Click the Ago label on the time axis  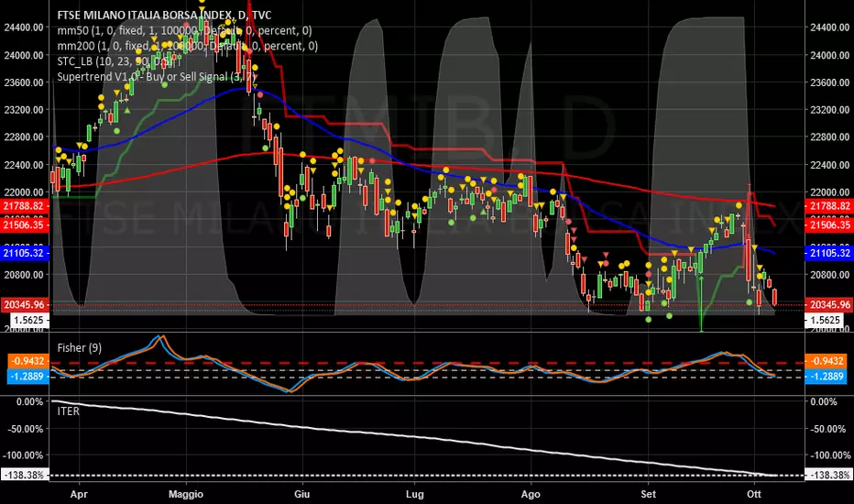click(531, 491)
